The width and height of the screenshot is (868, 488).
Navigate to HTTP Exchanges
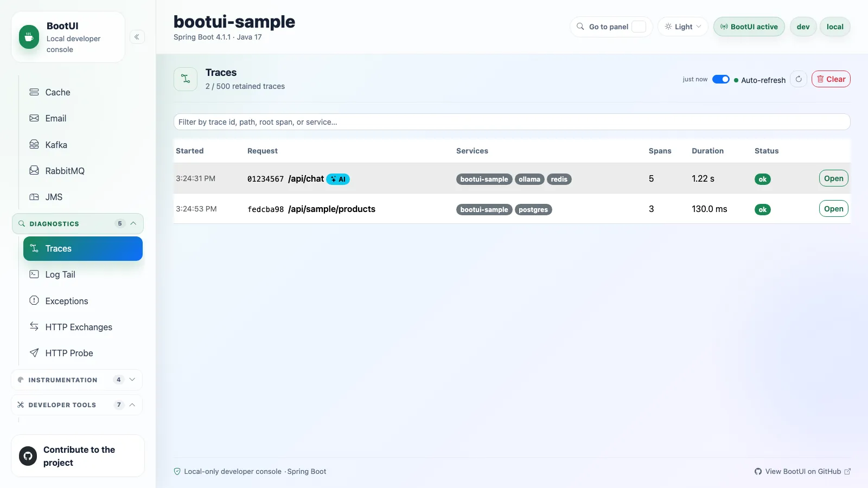click(83, 327)
